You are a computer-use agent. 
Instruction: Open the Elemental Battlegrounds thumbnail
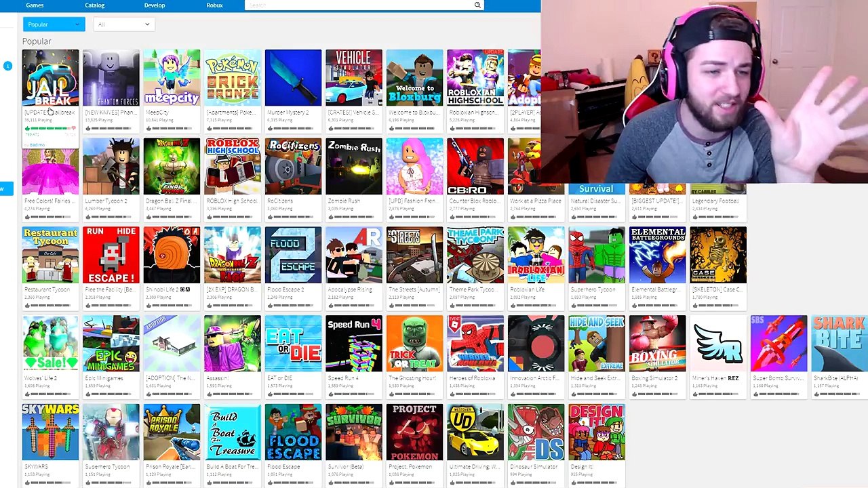pyautogui.click(x=657, y=255)
